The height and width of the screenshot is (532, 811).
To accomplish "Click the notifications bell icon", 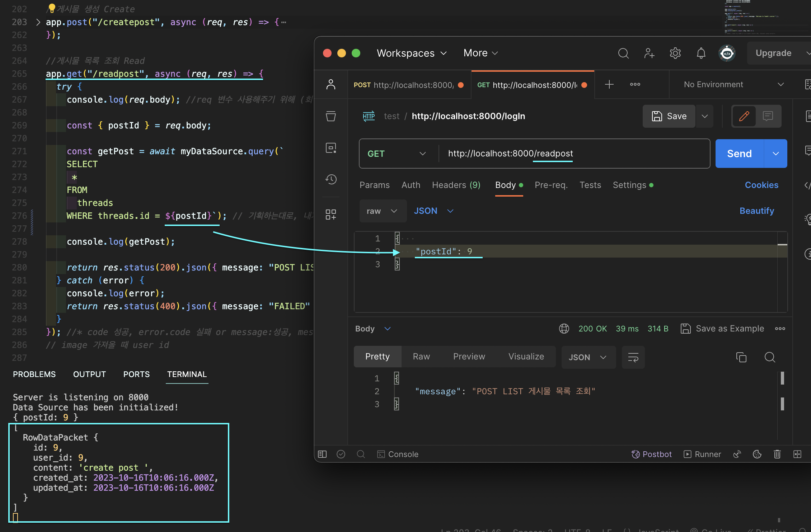I will (x=701, y=53).
